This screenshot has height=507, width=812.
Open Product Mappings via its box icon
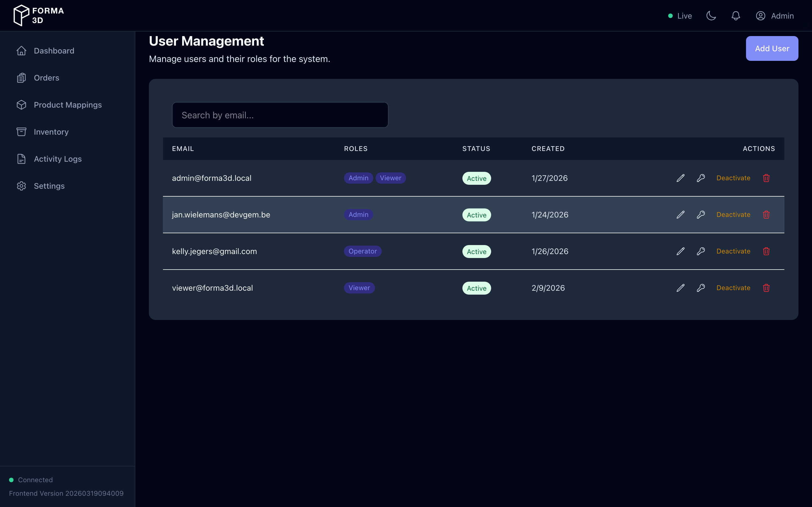(x=21, y=104)
